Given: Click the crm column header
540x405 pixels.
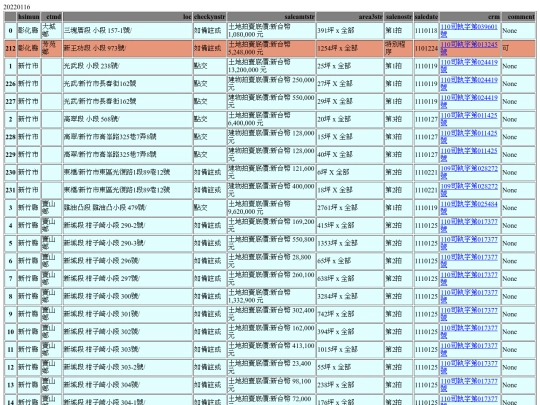Looking at the screenshot, I should [470, 17].
